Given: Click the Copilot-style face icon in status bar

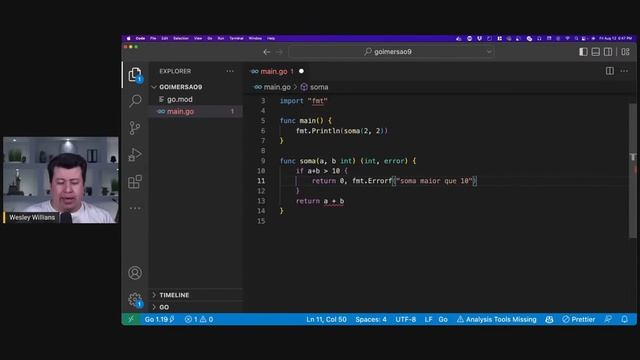Looking at the screenshot, I should [x=549, y=319].
